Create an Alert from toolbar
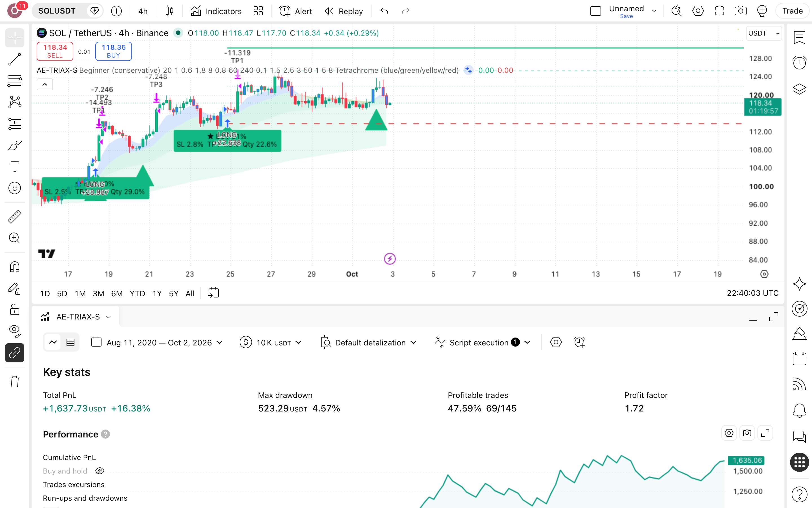 (x=295, y=11)
